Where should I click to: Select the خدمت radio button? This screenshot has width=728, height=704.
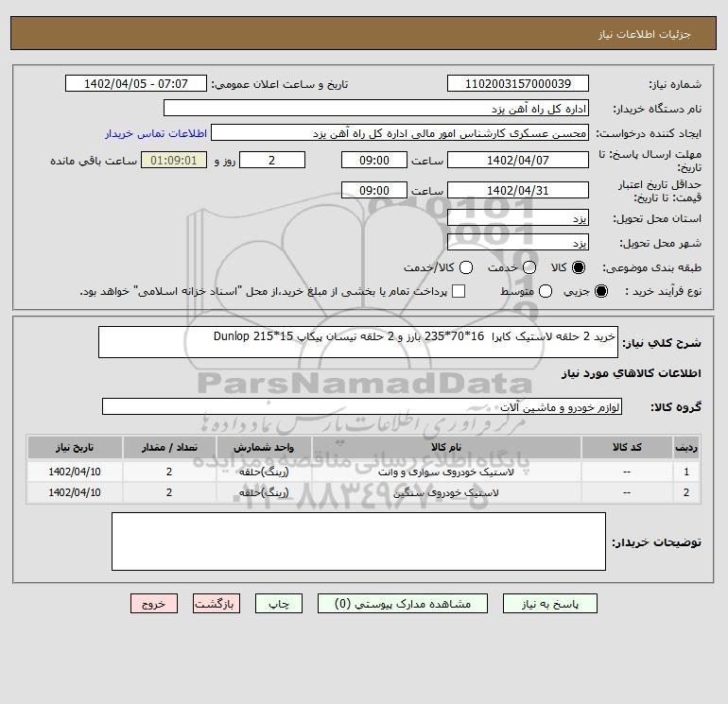tap(529, 267)
